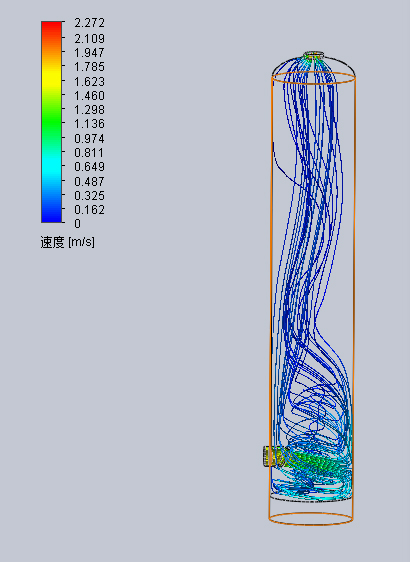The height and width of the screenshot is (562, 410).
Task: Click the top orange ellipse of the cylinder
Action: [314, 77]
